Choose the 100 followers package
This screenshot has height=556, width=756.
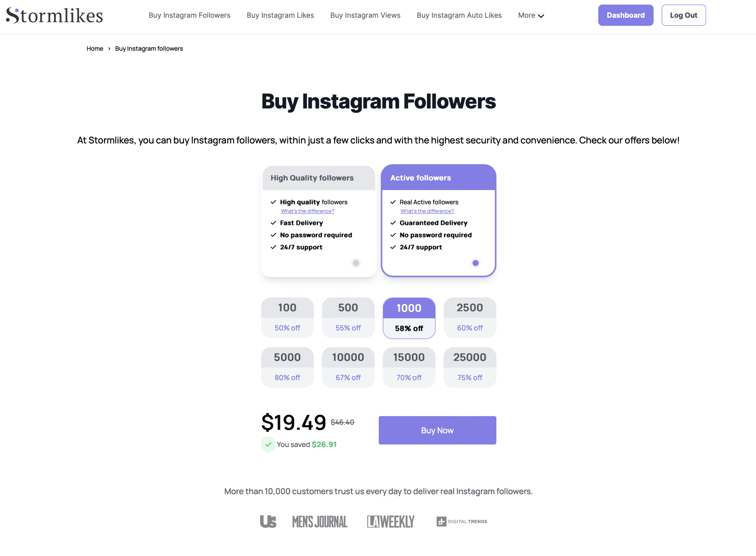click(x=287, y=317)
